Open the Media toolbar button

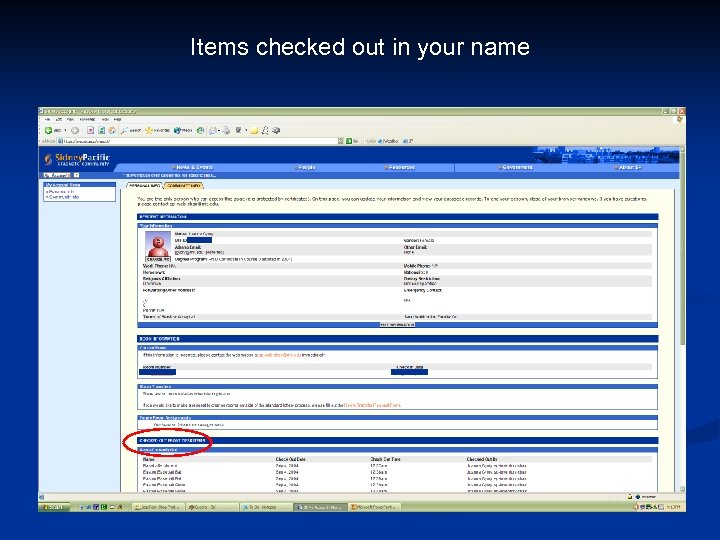coord(183,130)
